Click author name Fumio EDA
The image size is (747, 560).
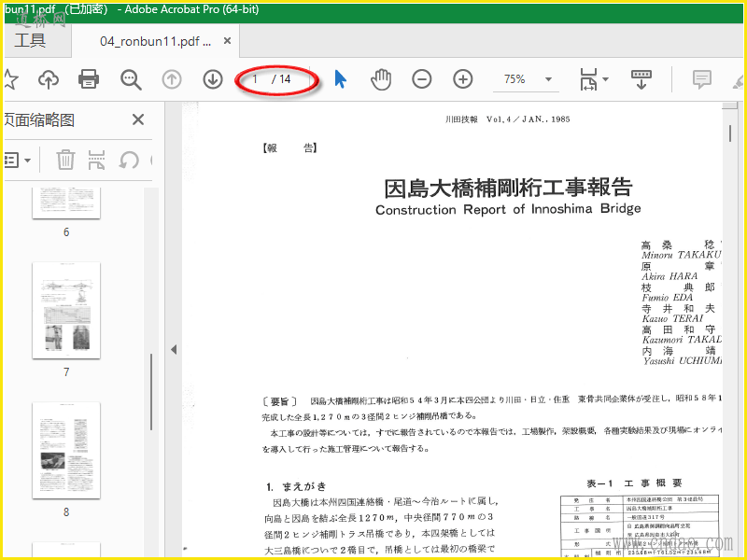[667, 297]
